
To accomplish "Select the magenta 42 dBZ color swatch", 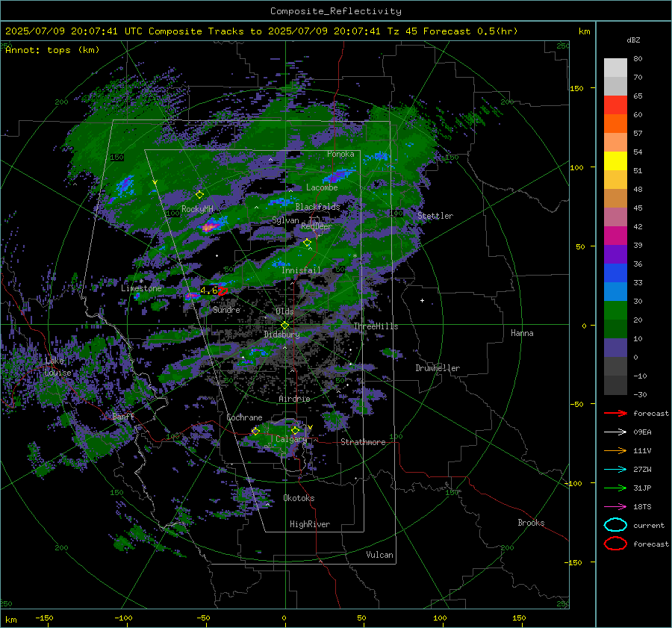I will coord(615,235).
